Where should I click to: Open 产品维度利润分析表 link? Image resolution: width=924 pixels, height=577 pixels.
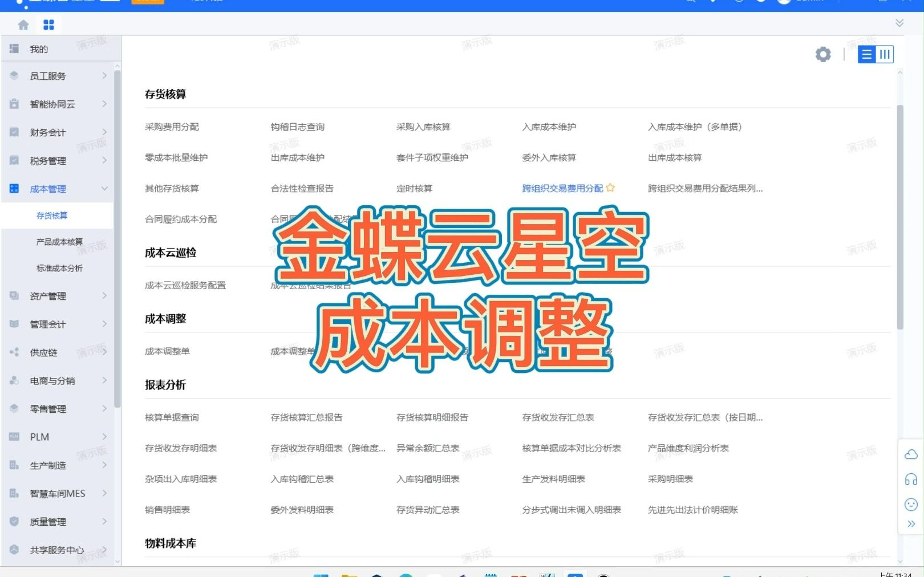[688, 448]
